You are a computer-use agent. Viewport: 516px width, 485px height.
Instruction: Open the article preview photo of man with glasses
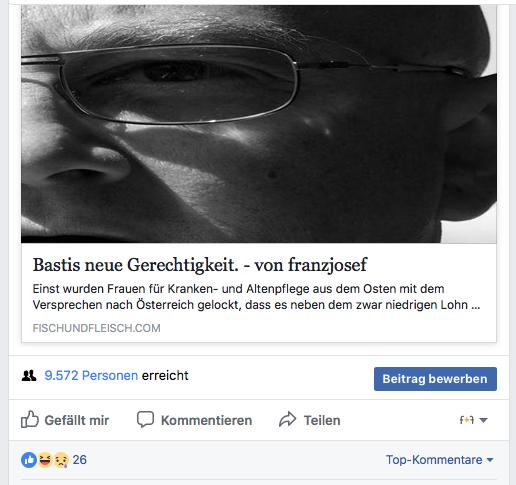pos(259,123)
